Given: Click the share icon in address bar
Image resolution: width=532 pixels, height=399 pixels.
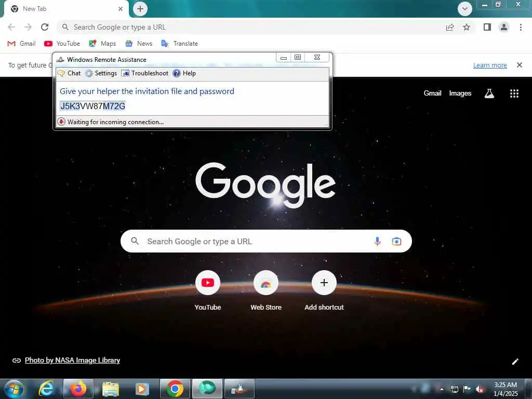Looking at the screenshot, I should [450, 27].
